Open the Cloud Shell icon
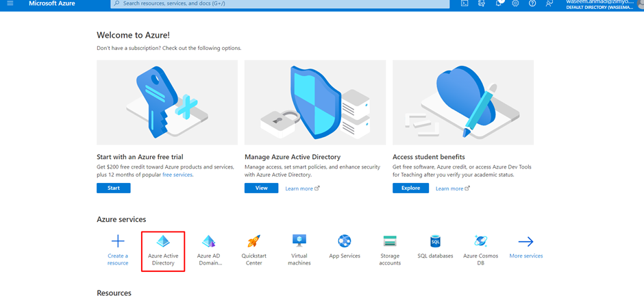This screenshot has width=644, height=296. 465,3
